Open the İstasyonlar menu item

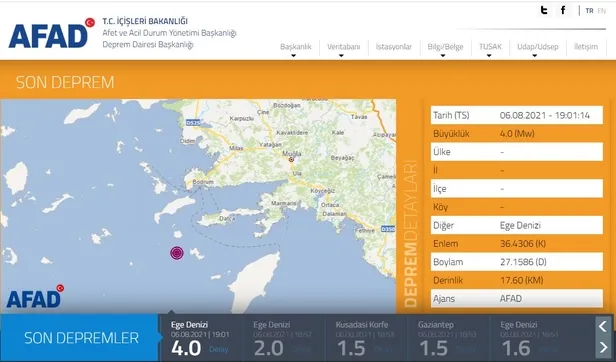(394, 47)
